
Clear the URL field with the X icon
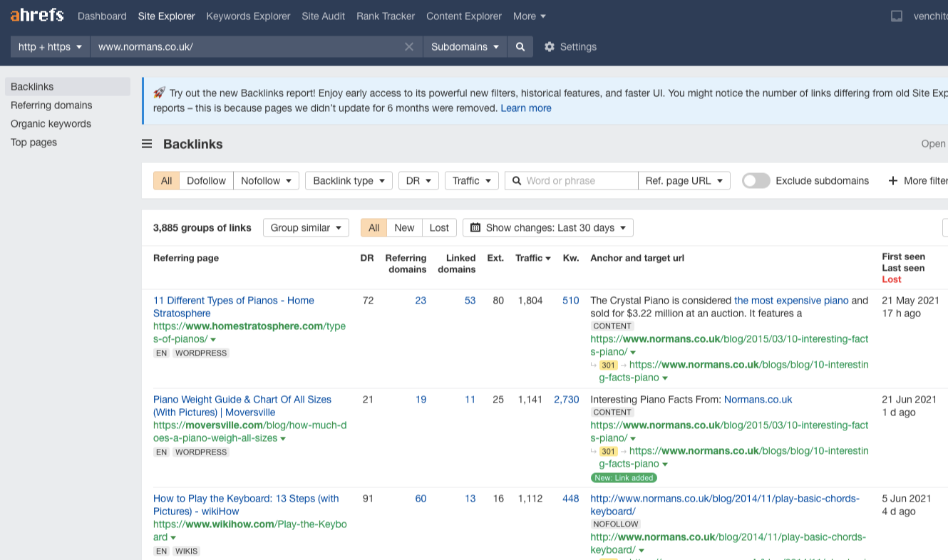click(x=409, y=47)
